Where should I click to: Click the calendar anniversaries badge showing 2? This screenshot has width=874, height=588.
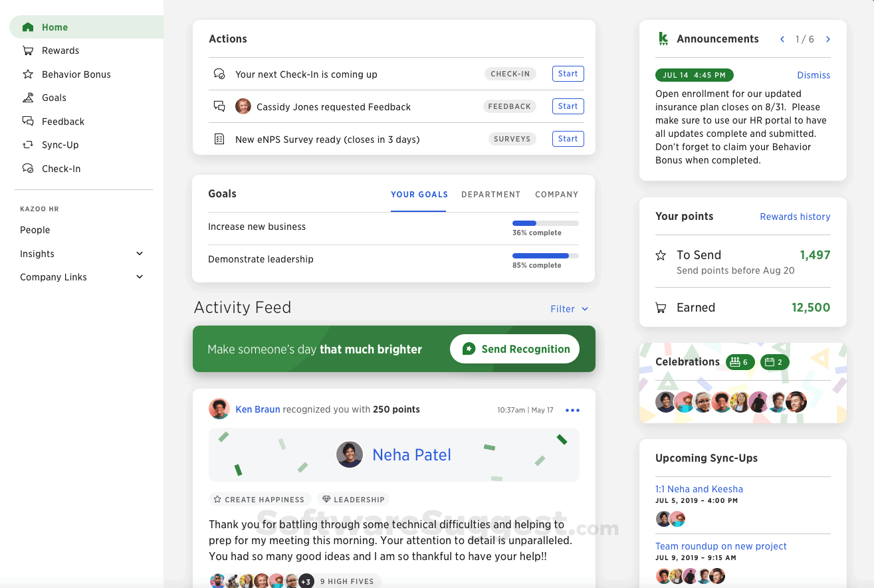click(x=775, y=362)
